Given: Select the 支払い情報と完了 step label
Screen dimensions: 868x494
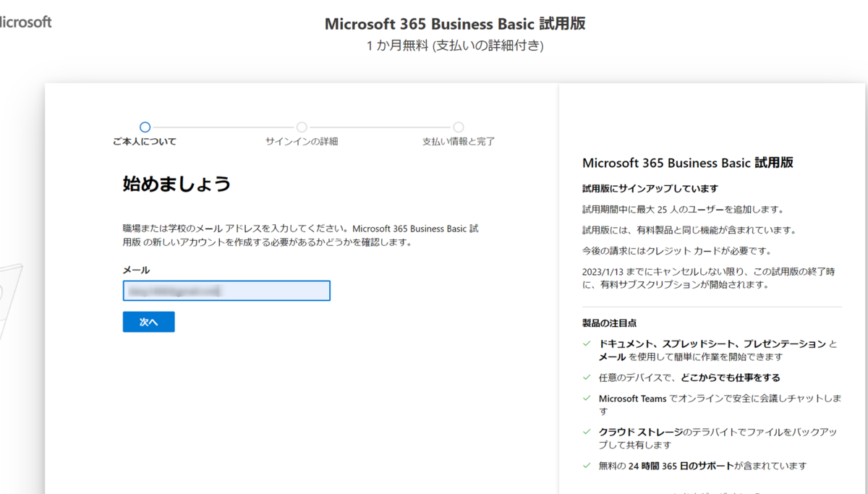Looking at the screenshot, I should [x=459, y=142].
